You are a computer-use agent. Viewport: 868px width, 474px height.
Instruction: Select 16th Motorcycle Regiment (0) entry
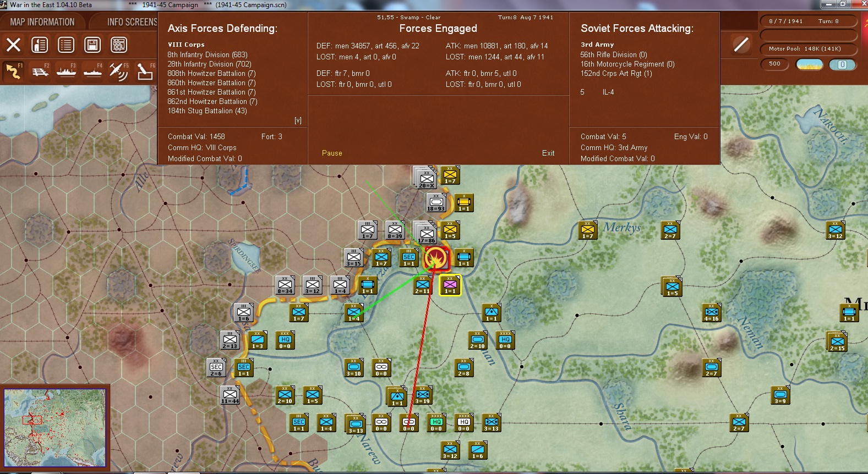(x=627, y=64)
